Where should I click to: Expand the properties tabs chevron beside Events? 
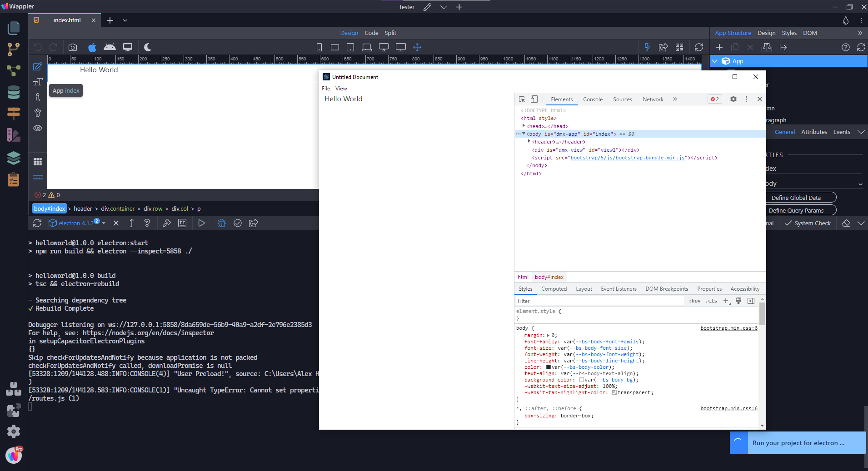861,132
